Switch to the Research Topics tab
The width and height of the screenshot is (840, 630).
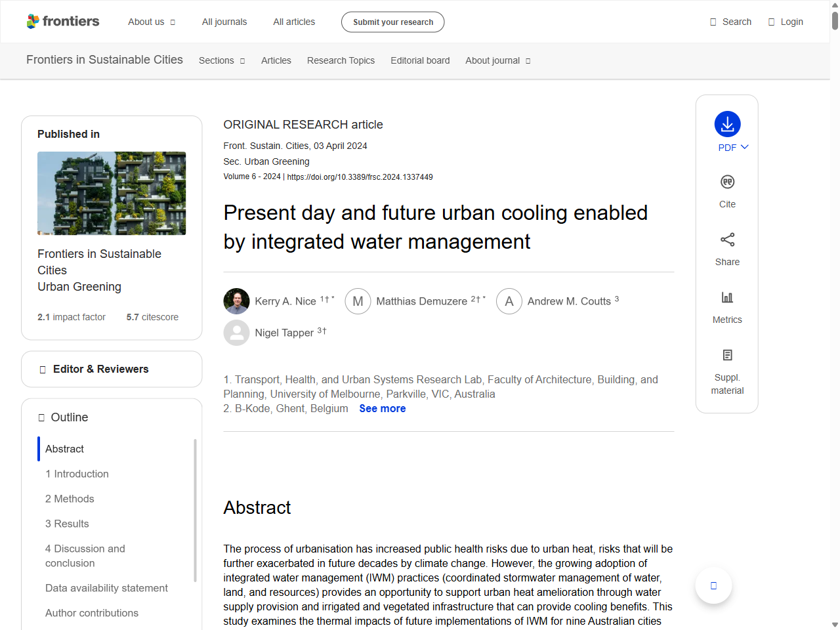click(x=341, y=60)
